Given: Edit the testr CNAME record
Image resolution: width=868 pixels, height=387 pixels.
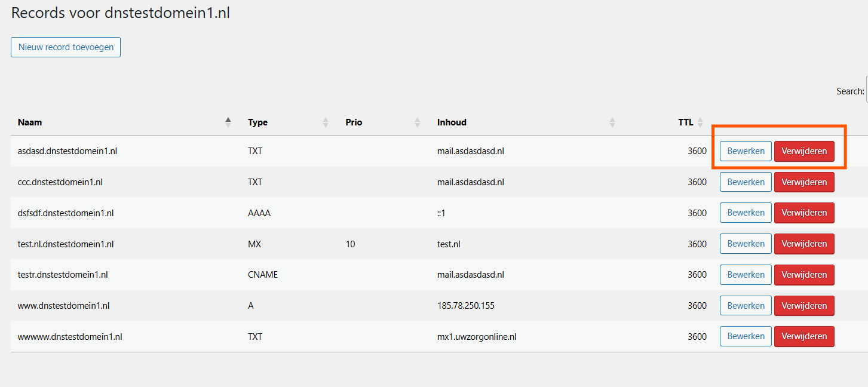Looking at the screenshot, I should coord(746,275).
